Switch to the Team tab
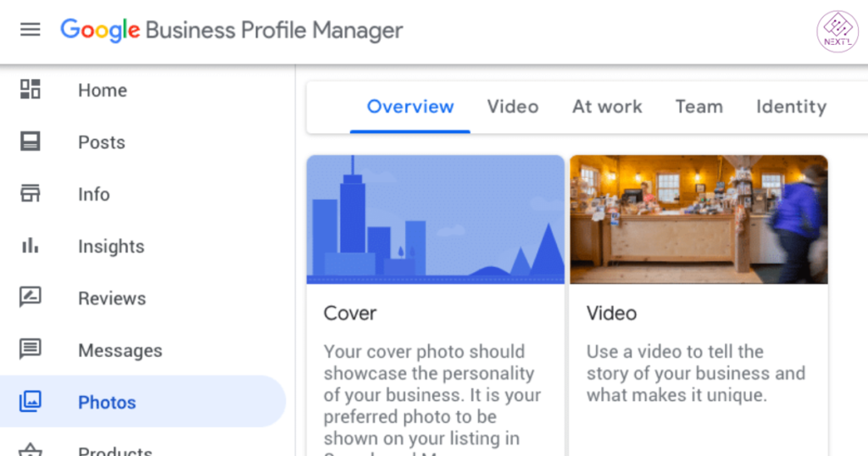 click(699, 106)
